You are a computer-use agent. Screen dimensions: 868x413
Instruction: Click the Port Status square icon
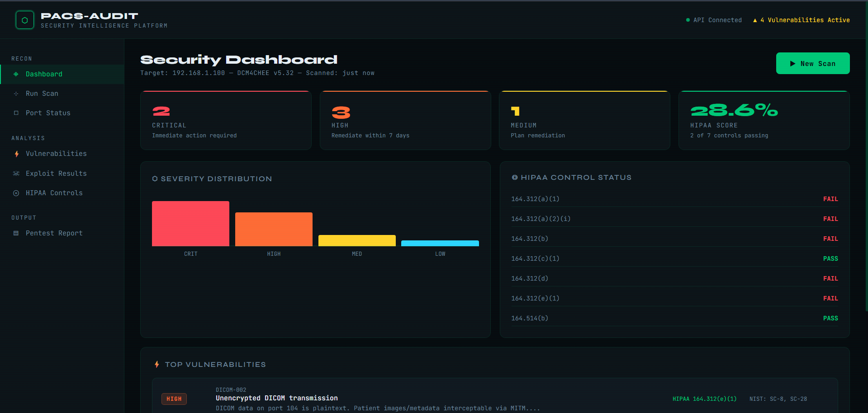(16, 113)
